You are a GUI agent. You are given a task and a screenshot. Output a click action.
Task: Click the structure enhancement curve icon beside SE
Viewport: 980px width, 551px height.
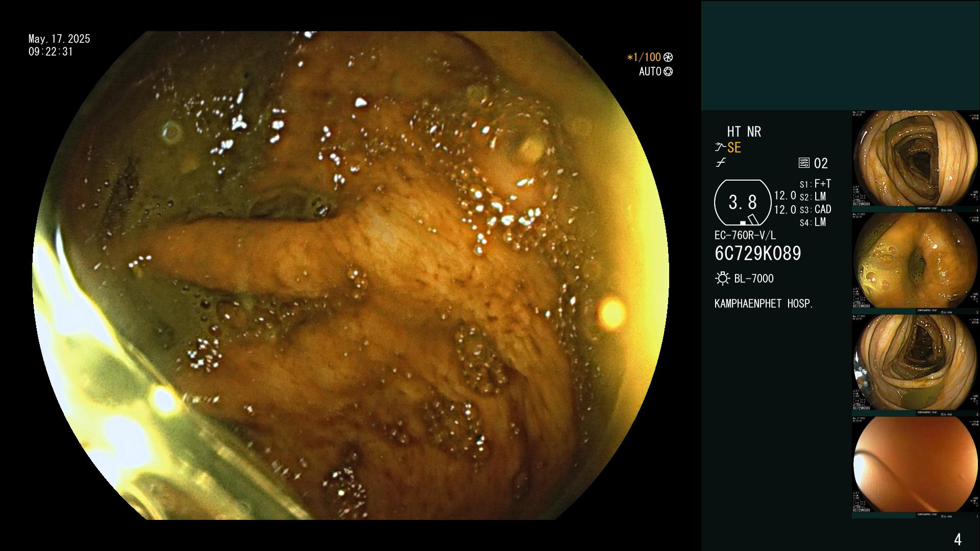point(720,147)
